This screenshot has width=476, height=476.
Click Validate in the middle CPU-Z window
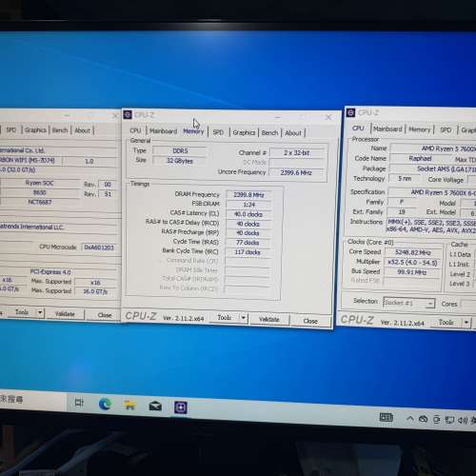269,319
